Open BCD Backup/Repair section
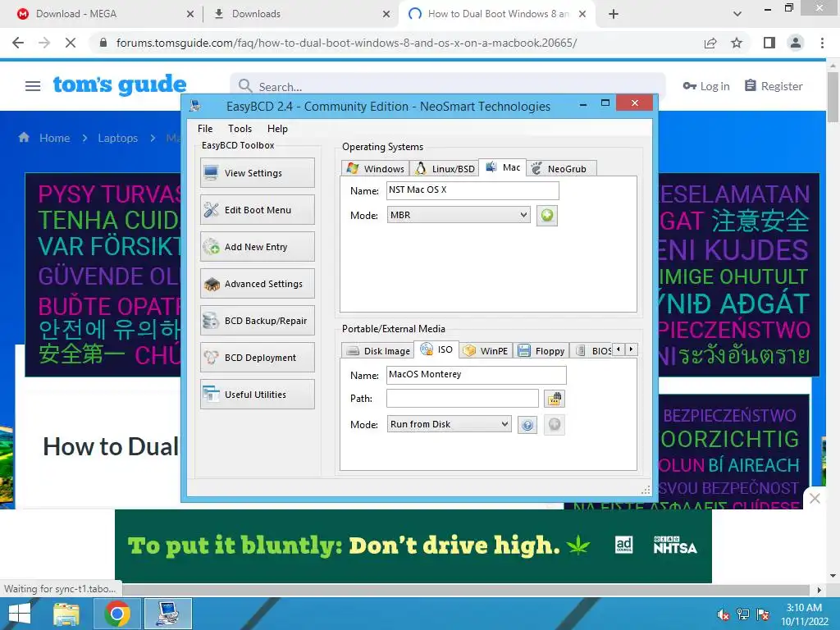840x630 pixels. (x=257, y=321)
